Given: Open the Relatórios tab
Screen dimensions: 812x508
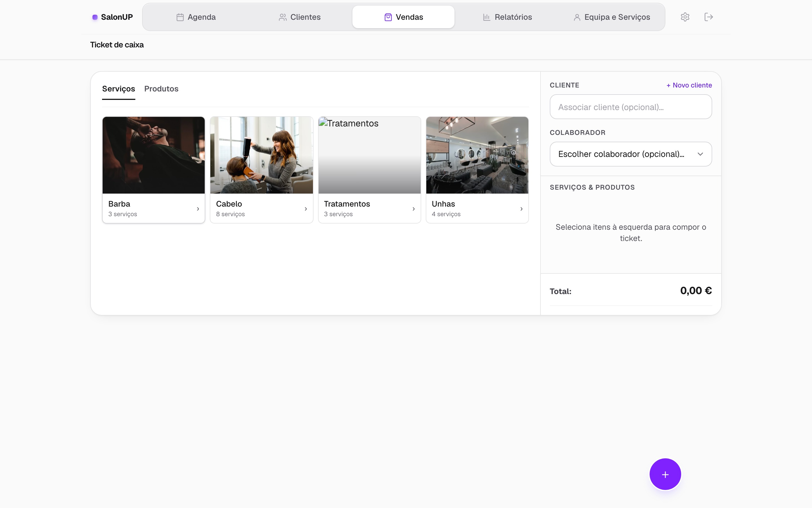Looking at the screenshot, I should [x=507, y=17].
